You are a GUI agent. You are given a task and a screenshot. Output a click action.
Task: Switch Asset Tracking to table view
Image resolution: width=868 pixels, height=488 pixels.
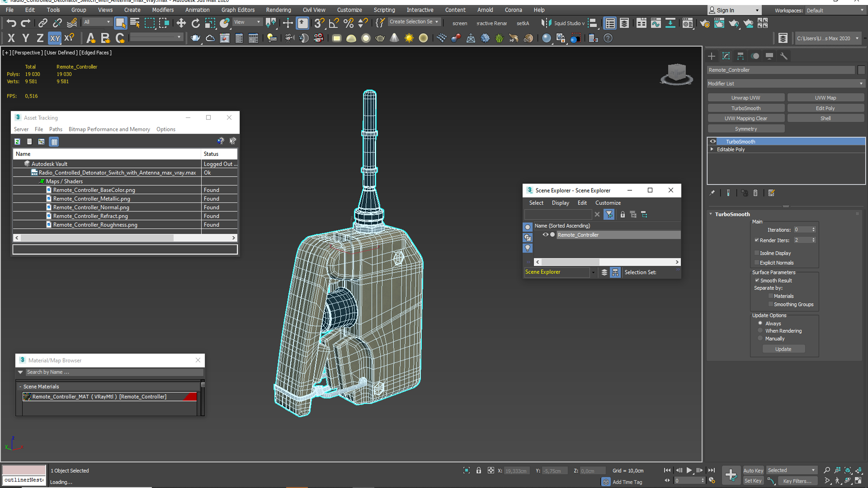(54, 141)
